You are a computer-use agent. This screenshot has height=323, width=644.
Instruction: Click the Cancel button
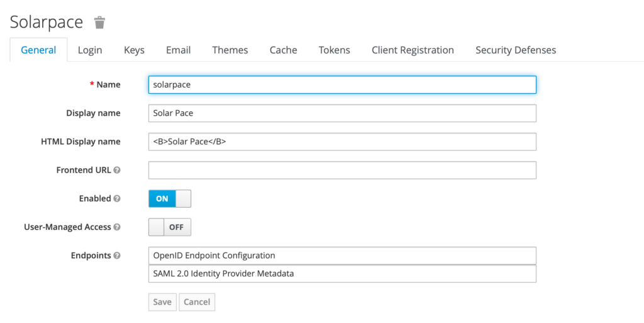pos(197,302)
